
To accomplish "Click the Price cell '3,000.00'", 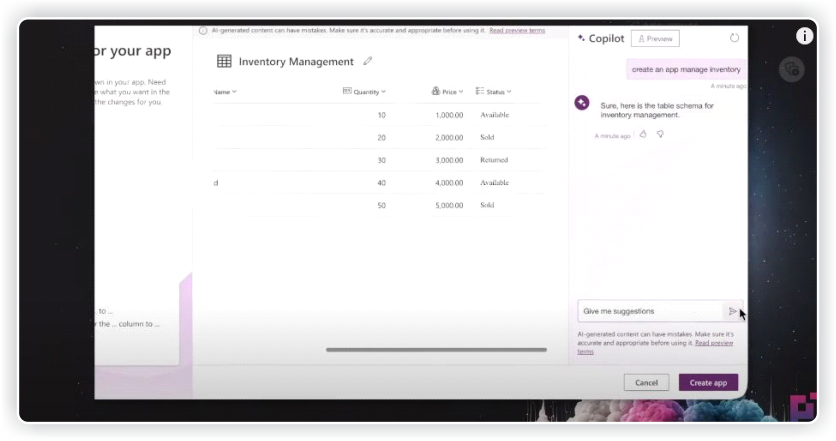I will [x=449, y=160].
